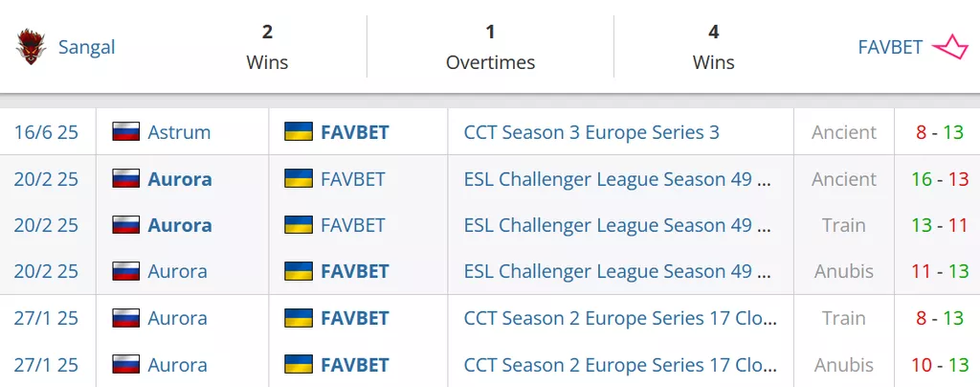Open CCT Season 2 Anubis match event
980x387 pixels.
coord(617,365)
